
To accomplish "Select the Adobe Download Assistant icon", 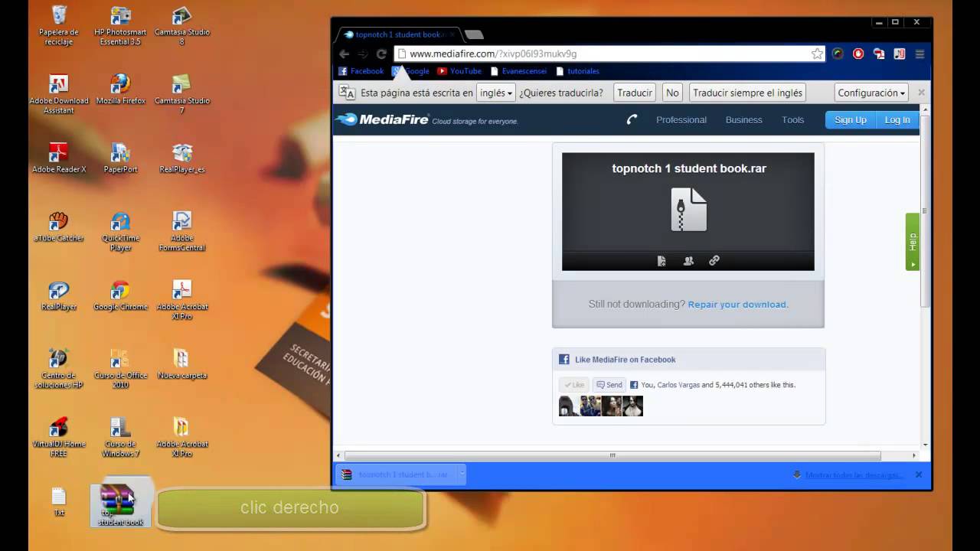I will 59,94.
